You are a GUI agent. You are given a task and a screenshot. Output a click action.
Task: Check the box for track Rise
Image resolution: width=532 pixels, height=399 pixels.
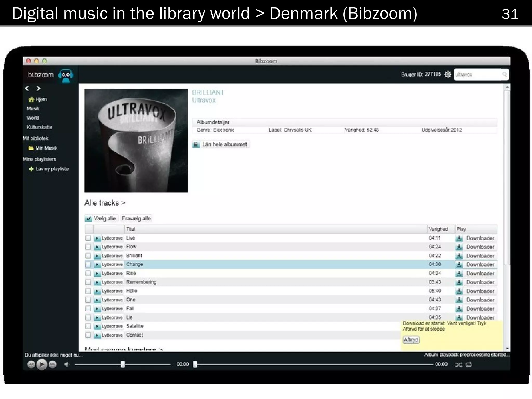click(88, 273)
